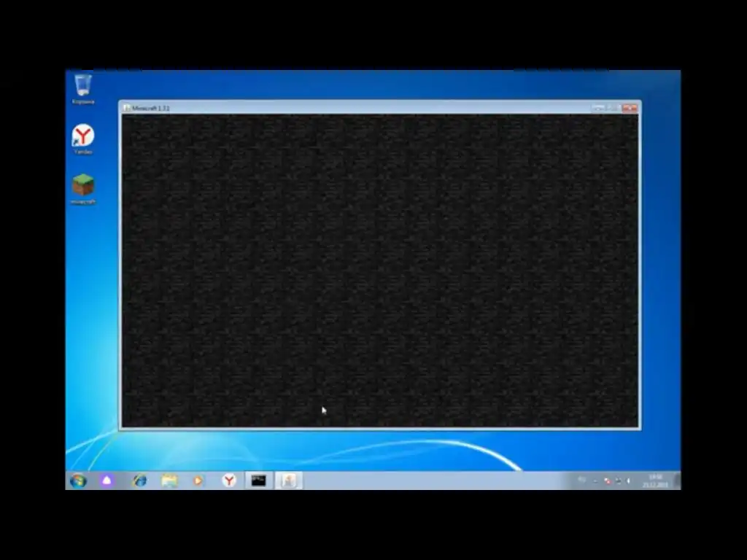This screenshot has width=747, height=560.
Task: Click the Minecraft 1.12 window title text
Action: (150, 109)
